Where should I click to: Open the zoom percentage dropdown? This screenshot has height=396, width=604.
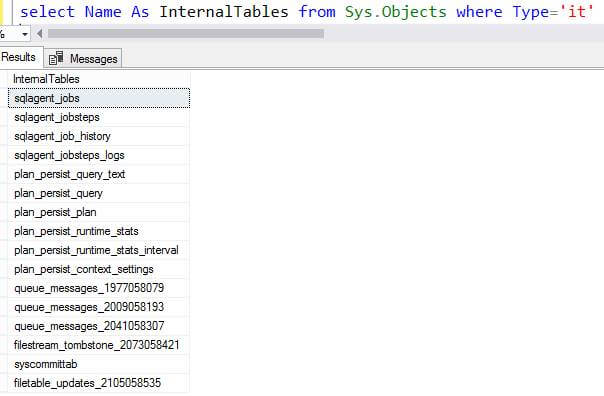[25, 34]
